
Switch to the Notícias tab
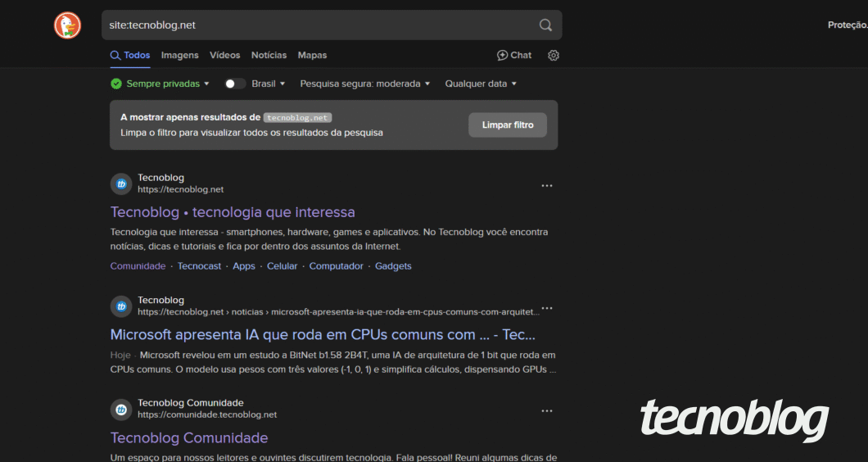[269, 56]
